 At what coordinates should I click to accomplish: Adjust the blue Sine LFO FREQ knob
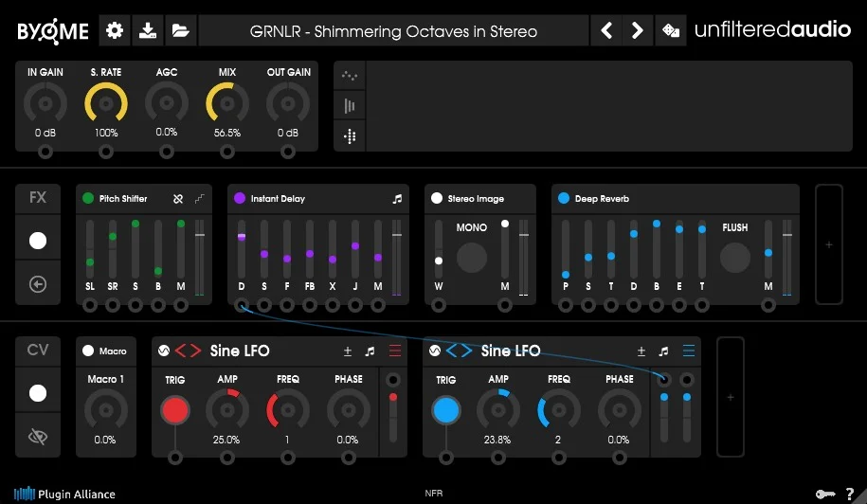pyautogui.click(x=558, y=410)
